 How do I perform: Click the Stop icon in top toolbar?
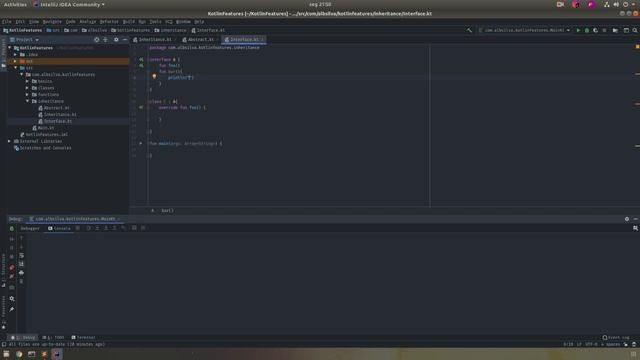click(x=604, y=30)
